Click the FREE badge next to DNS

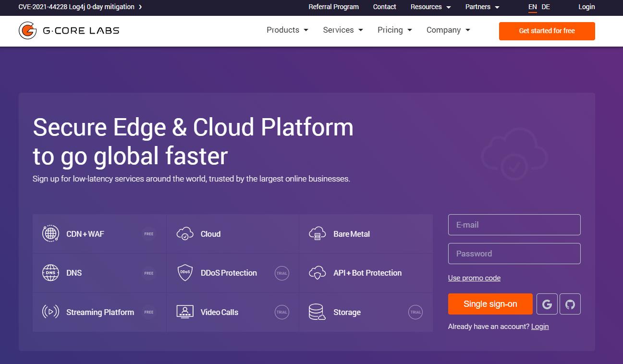[149, 273]
